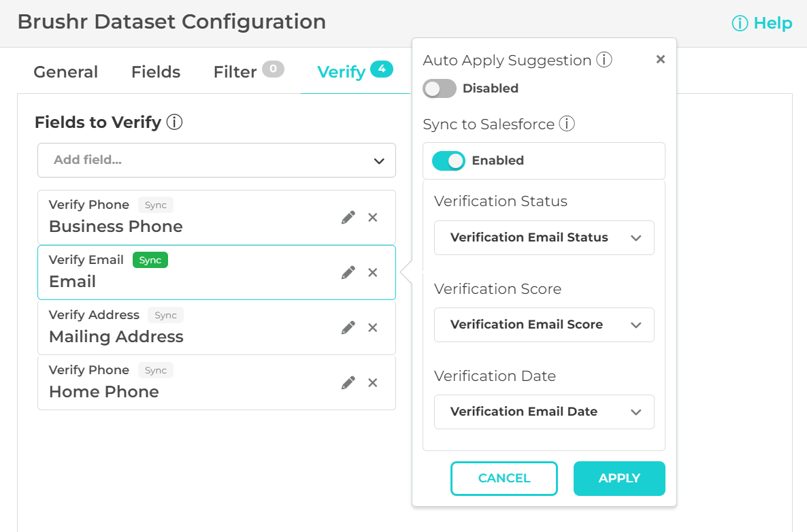Viewport: 807px width, 532px height.
Task: Open the Add field dropdown
Action: click(216, 161)
